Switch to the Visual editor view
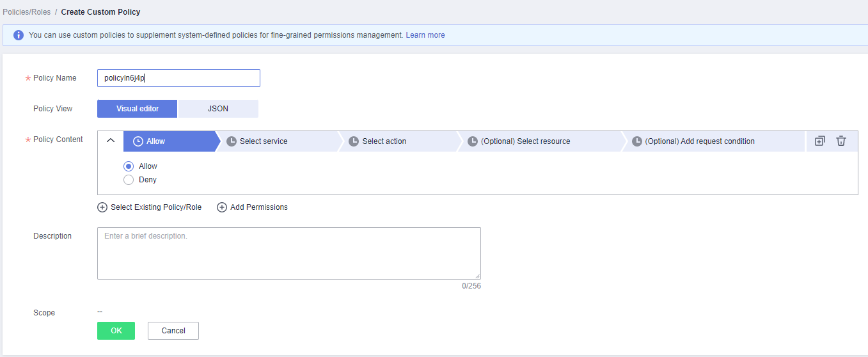 point(137,109)
